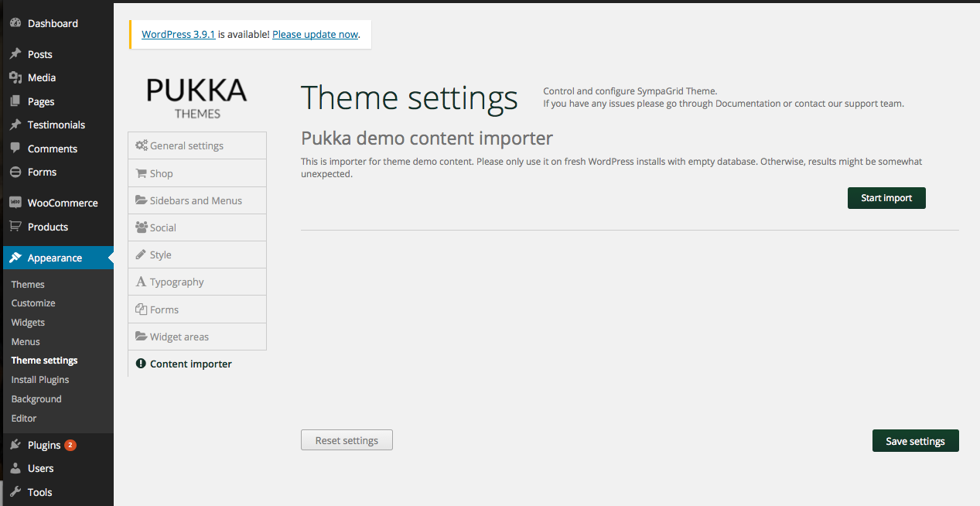The height and width of the screenshot is (506, 980).
Task: Click the Sidebars and Menus folder icon
Action: tap(142, 200)
